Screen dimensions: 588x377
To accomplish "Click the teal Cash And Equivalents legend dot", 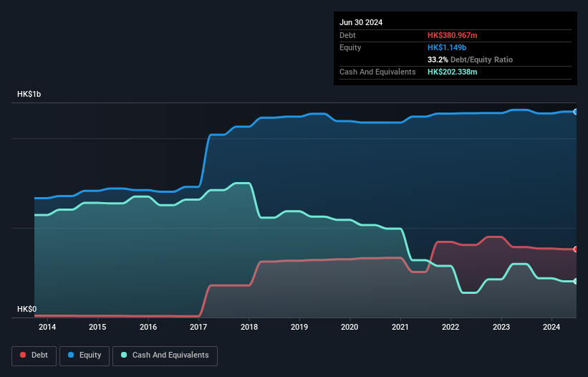I will [124, 355].
